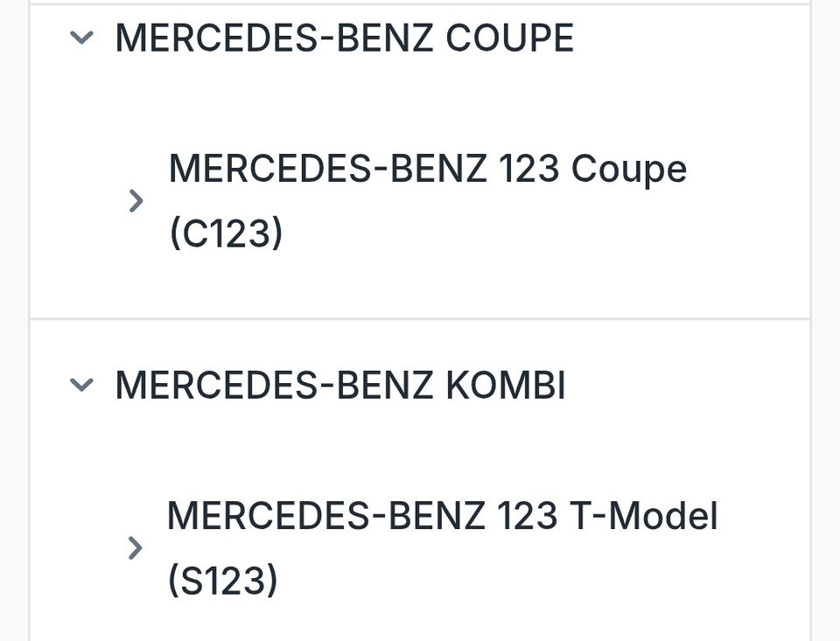Screen dimensions: 840x641
Task: Click the (S123) model code text
Action: point(222,582)
